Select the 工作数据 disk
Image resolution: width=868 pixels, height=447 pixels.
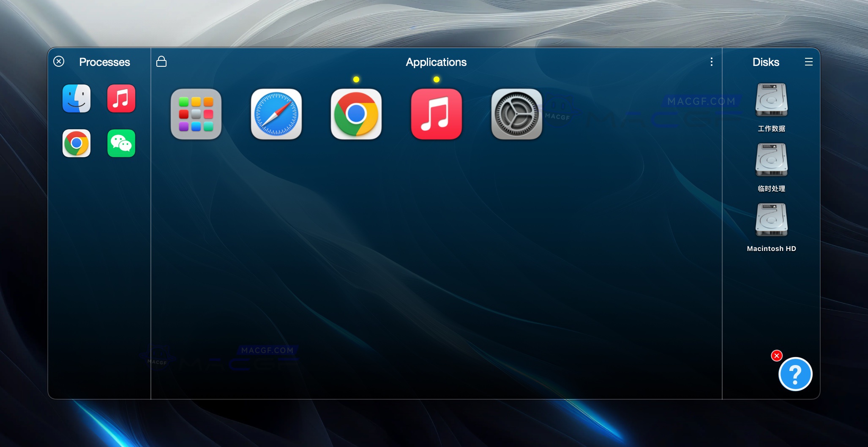pos(771,100)
